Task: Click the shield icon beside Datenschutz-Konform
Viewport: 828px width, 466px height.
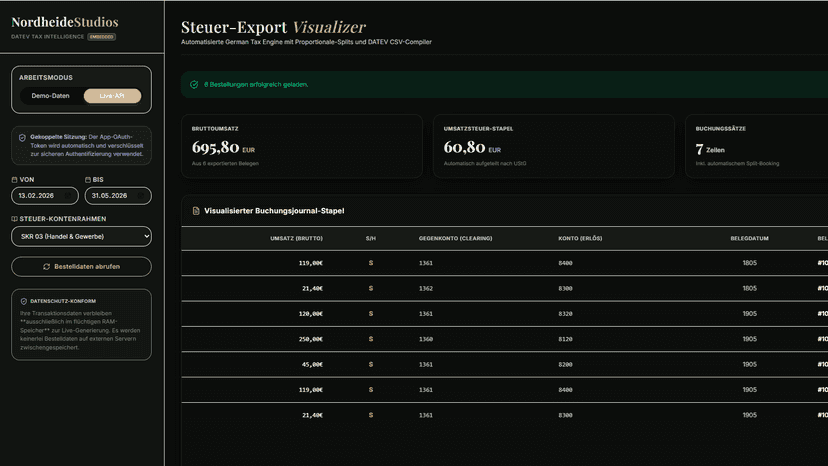Action: (x=24, y=301)
